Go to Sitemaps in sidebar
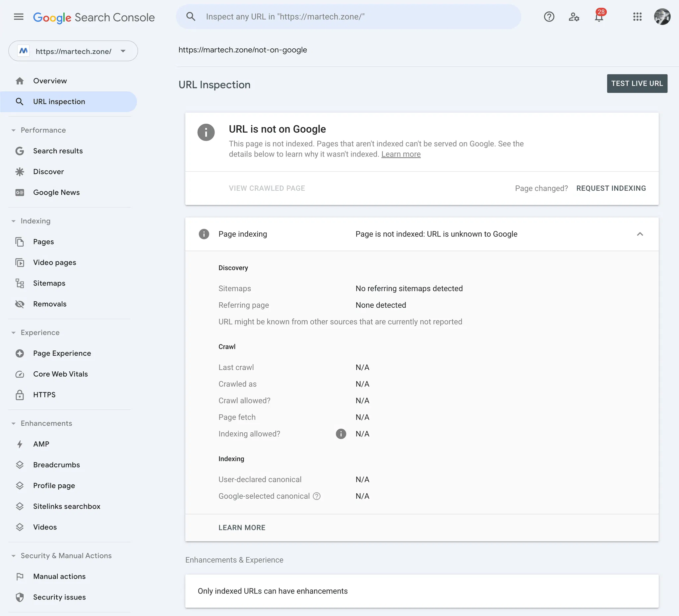This screenshot has width=679, height=616. (49, 283)
